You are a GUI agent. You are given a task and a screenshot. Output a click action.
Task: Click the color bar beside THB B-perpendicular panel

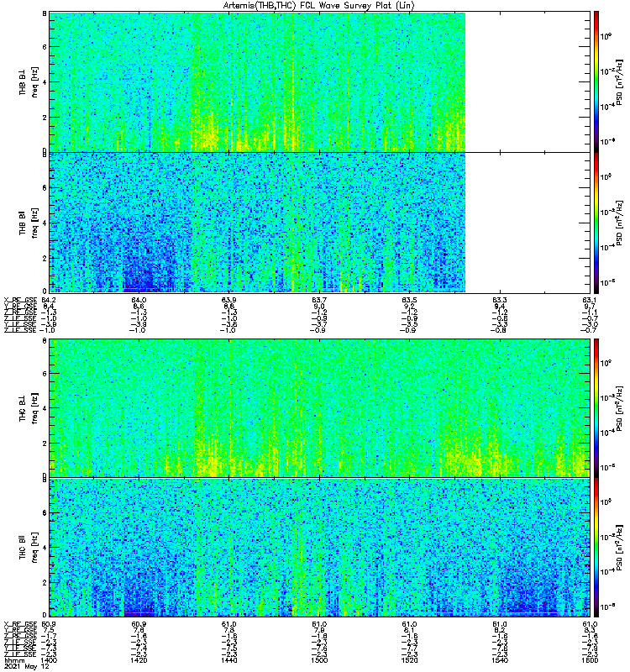[596, 81]
